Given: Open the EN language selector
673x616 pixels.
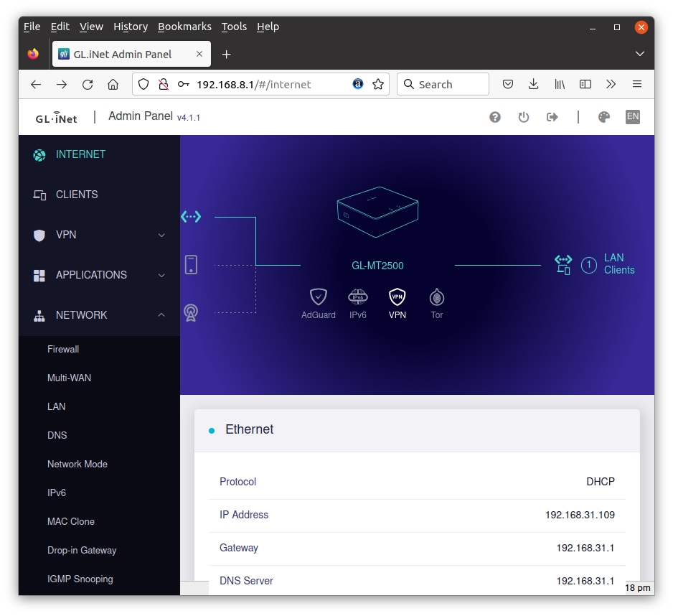Looking at the screenshot, I should click(633, 117).
